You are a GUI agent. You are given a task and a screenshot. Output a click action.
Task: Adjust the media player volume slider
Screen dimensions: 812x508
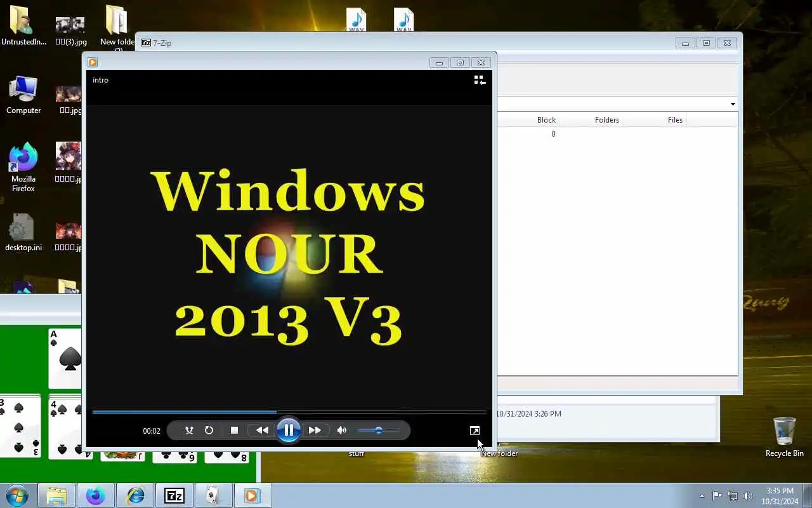[x=379, y=431]
